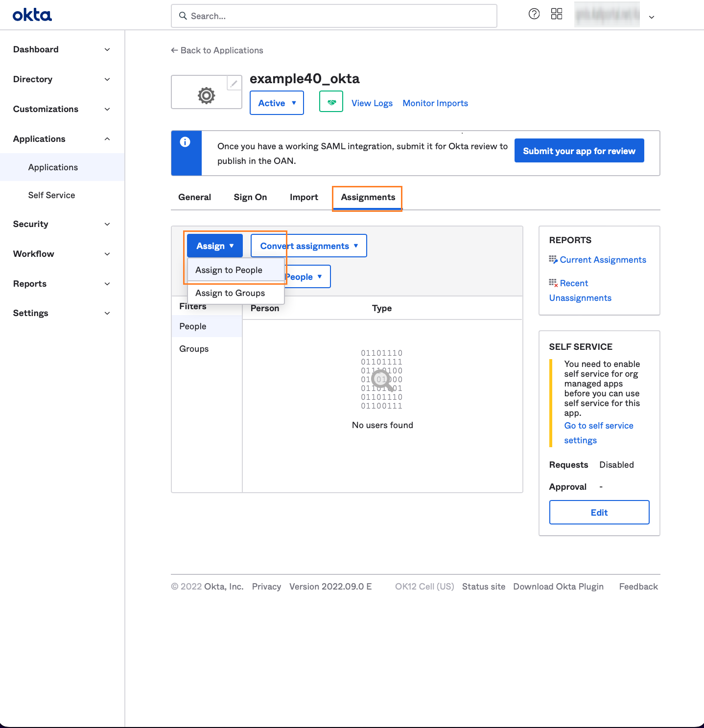Open the Assign dropdown button
The width and height of the screenshot is (704, 728).
(x=215, y=246)
